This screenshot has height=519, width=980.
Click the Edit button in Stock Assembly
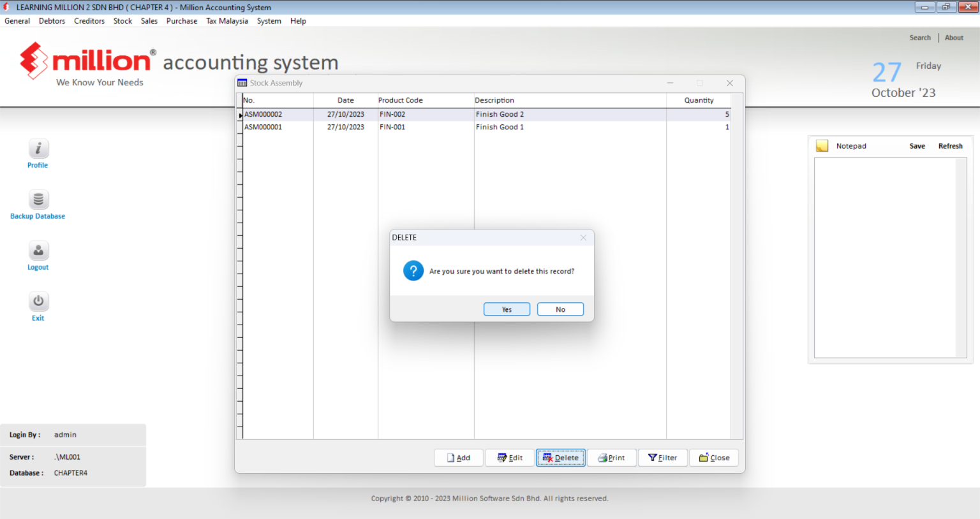coord(510,458)
